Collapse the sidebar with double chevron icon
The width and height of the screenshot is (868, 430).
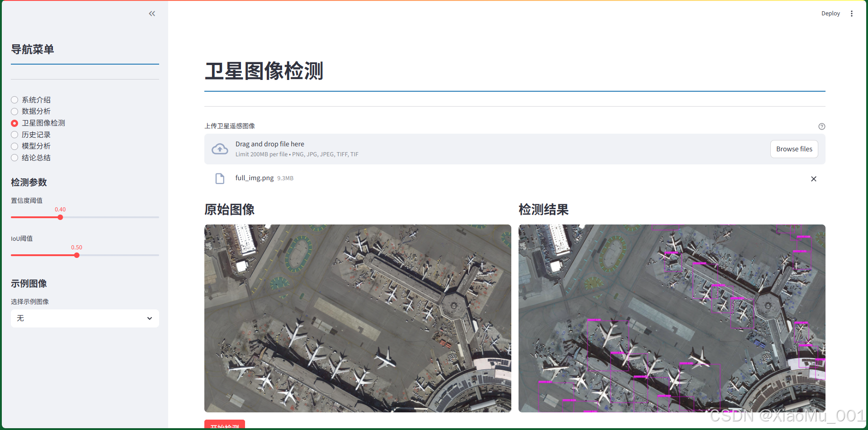click(152, 14)
